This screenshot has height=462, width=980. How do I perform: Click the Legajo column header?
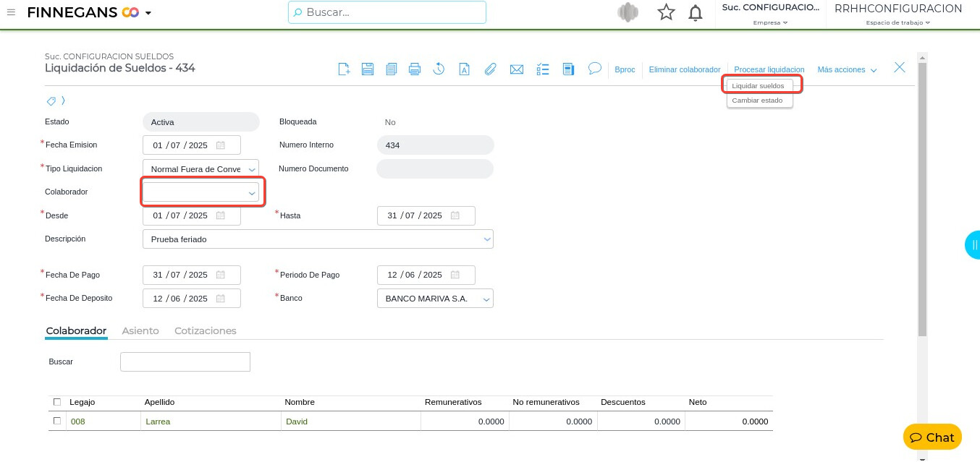(x=82, y=402)
